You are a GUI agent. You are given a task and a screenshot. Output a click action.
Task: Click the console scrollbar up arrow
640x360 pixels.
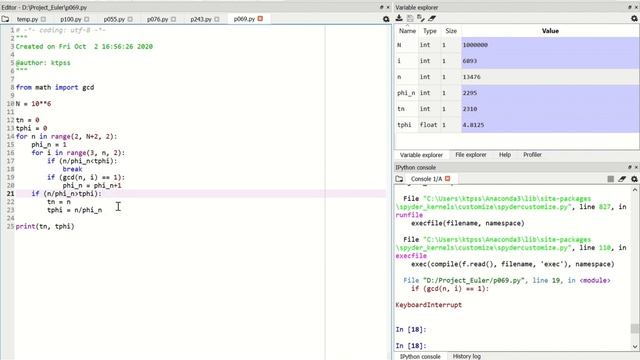click(635, 190)
